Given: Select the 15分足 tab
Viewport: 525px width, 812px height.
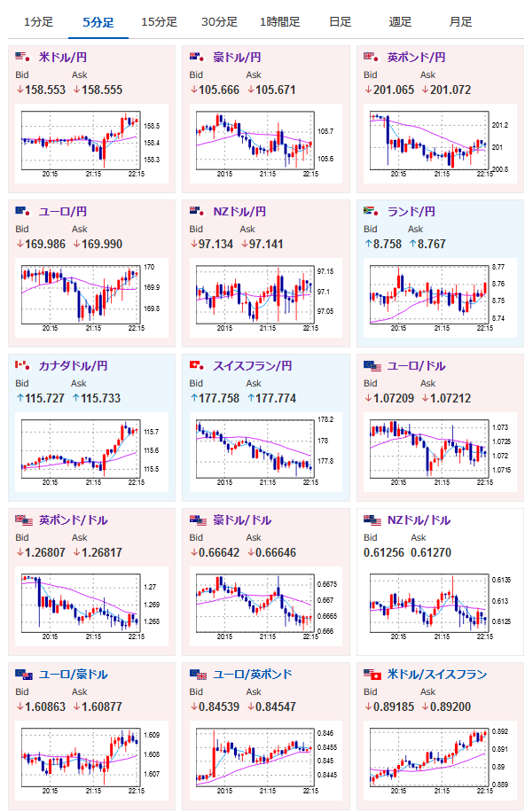Looking at the screenshot, I should [159, 22].
